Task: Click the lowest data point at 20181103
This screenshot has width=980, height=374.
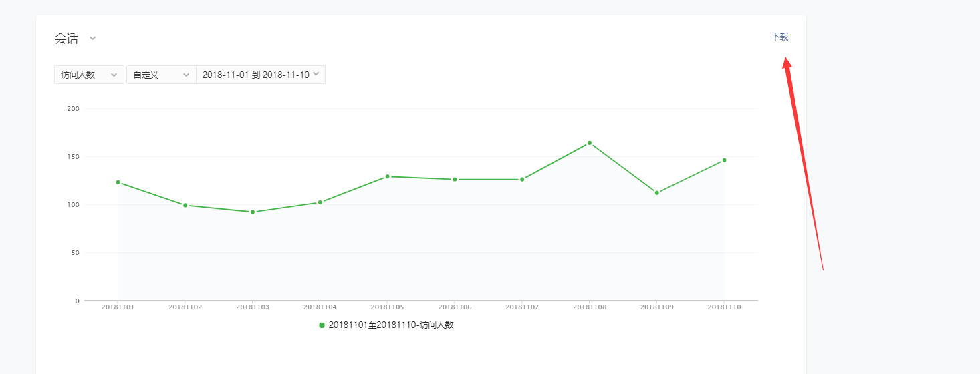Action: (x=253, y=212)
